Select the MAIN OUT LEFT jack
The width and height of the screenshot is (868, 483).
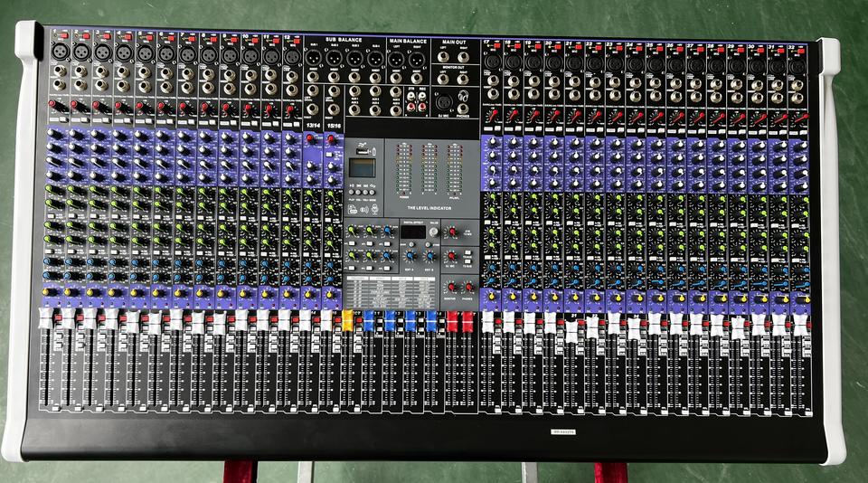443,57
